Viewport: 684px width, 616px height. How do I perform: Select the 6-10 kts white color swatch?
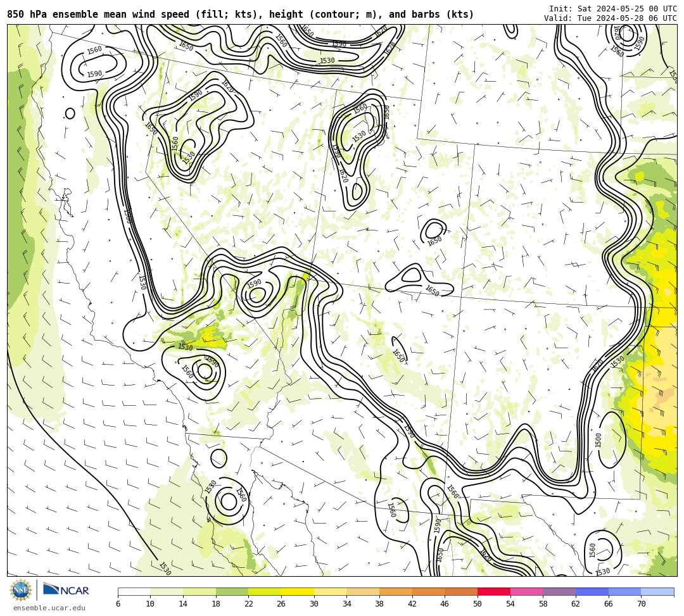134,591
